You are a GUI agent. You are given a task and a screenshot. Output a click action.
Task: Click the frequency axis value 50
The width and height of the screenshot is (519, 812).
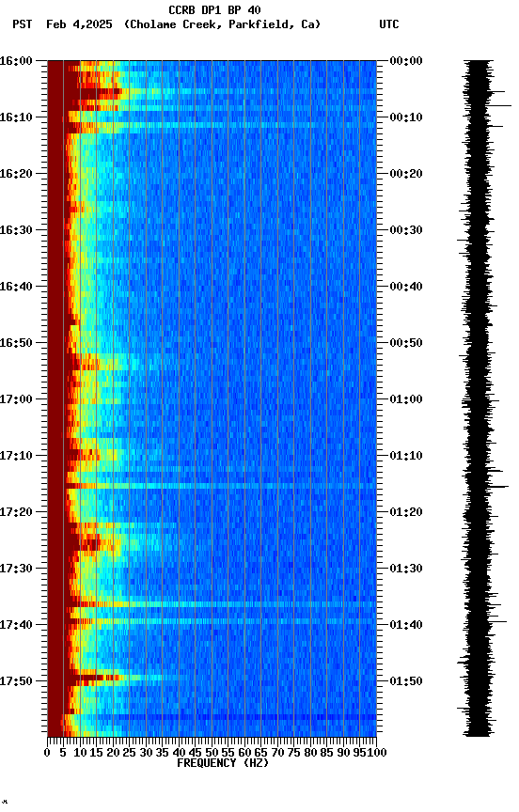tap(212, 753)
